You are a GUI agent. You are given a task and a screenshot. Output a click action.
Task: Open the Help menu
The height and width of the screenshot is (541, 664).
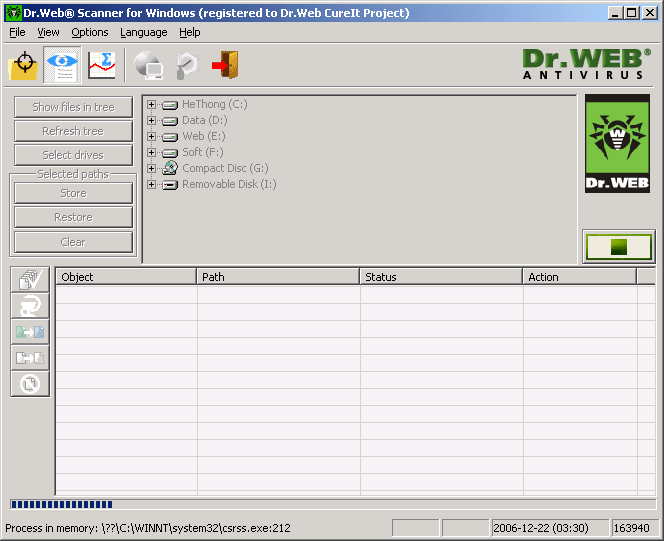pos(189,32)
